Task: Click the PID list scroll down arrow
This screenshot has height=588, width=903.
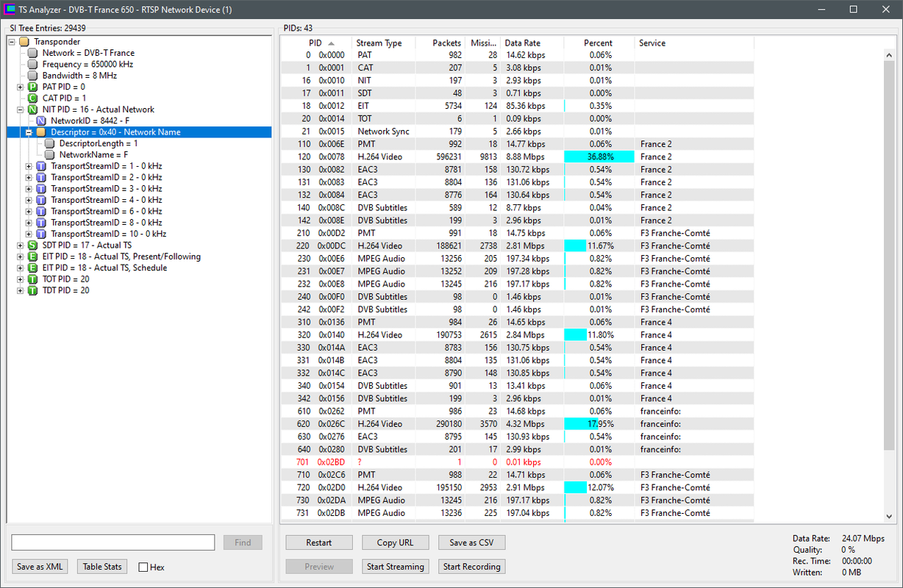Action: (889, 517)
